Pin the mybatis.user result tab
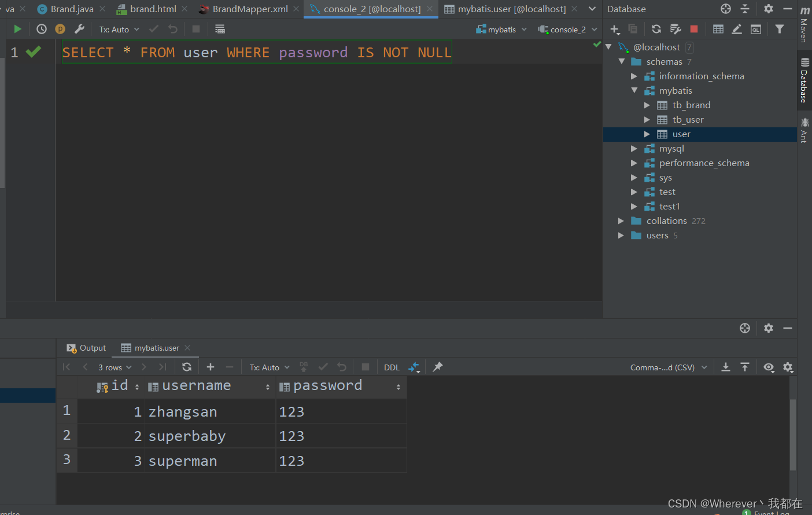Screen dimensions: 812x515 438,367
